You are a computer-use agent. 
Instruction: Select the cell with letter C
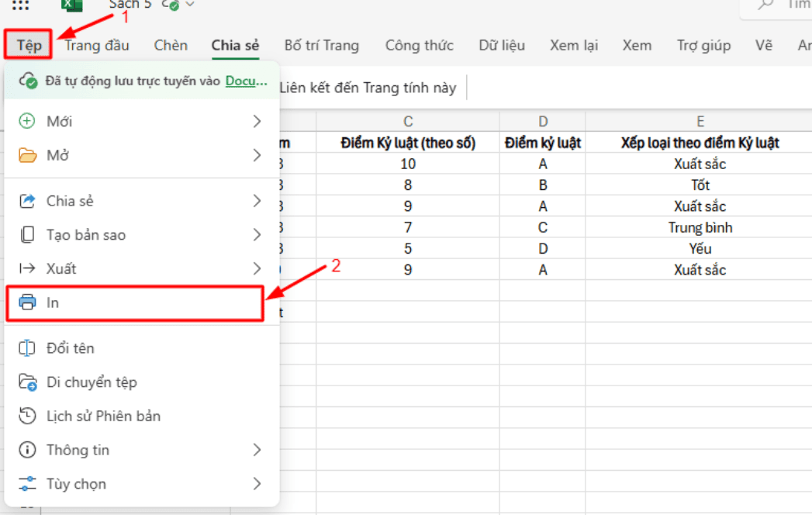pos(543,227)
